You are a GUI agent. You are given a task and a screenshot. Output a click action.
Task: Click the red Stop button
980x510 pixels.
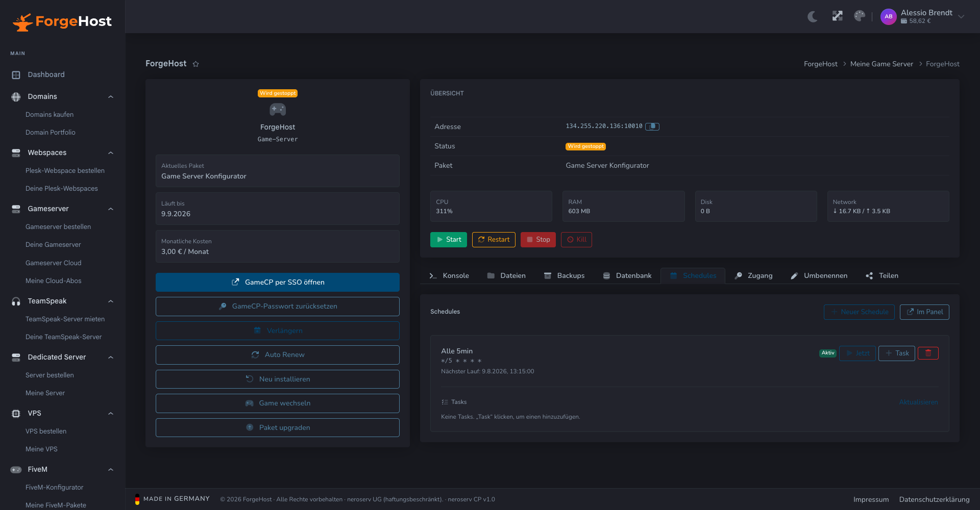tap(538, 240)
